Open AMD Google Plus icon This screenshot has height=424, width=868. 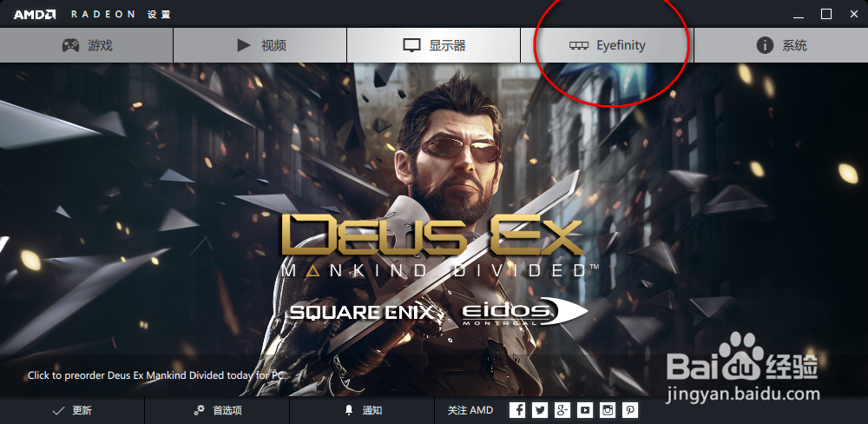tap(562, 410)
